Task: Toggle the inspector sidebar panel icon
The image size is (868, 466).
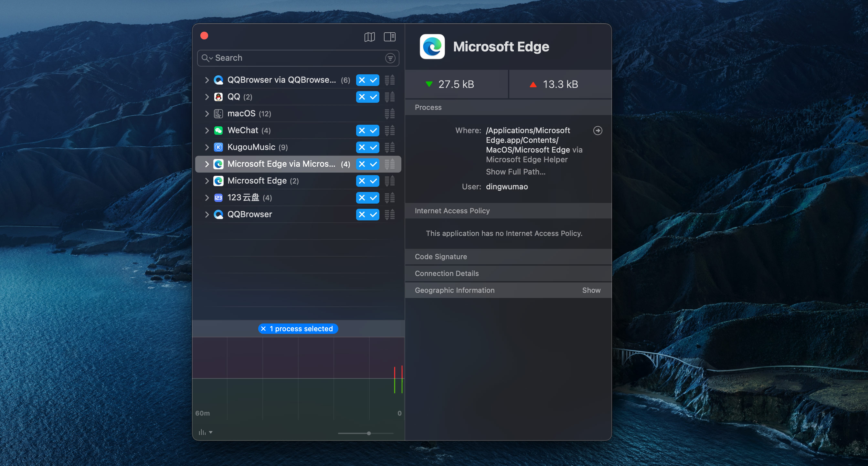Action: 389,37
